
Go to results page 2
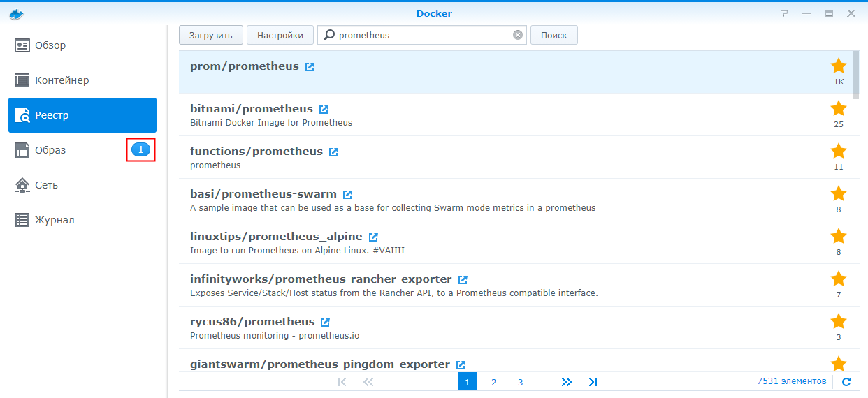coord(493,382)
